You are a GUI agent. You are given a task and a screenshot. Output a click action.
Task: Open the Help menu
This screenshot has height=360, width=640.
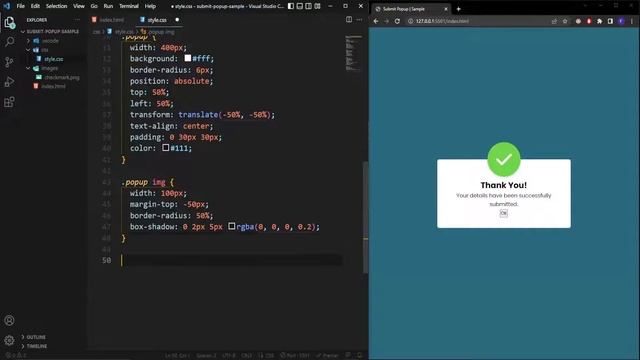pos(150,6)
